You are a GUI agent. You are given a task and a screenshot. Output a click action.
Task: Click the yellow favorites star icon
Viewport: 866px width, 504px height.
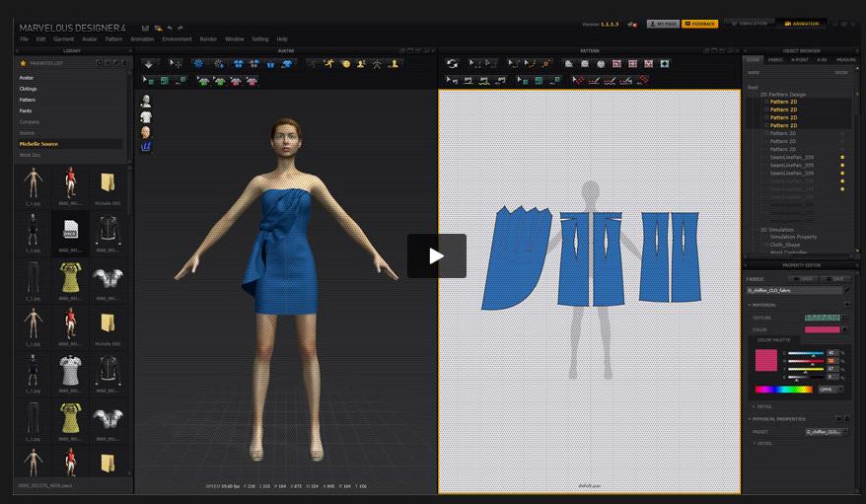24,63
